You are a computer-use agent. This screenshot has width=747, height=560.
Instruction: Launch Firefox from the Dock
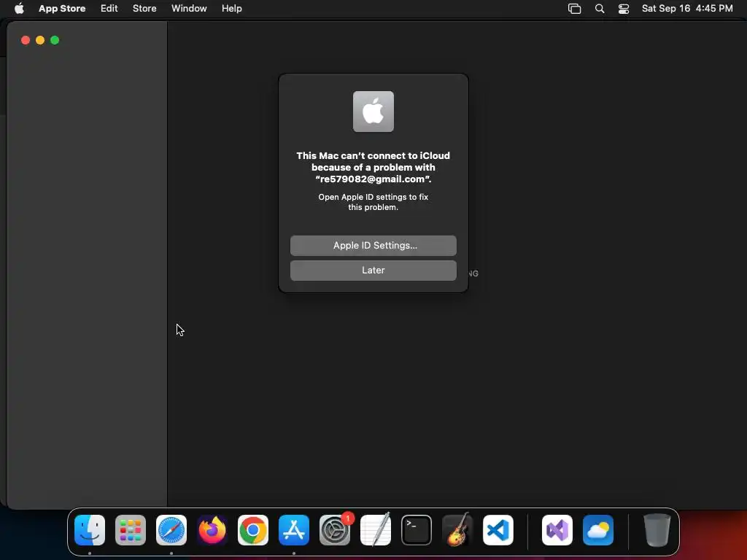pos(212,530)
